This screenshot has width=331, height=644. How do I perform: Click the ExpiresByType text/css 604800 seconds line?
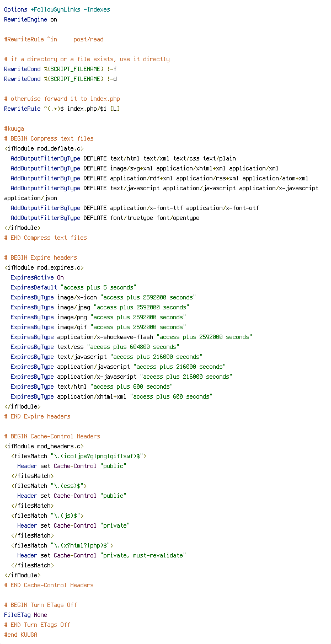tap(95, 347)
